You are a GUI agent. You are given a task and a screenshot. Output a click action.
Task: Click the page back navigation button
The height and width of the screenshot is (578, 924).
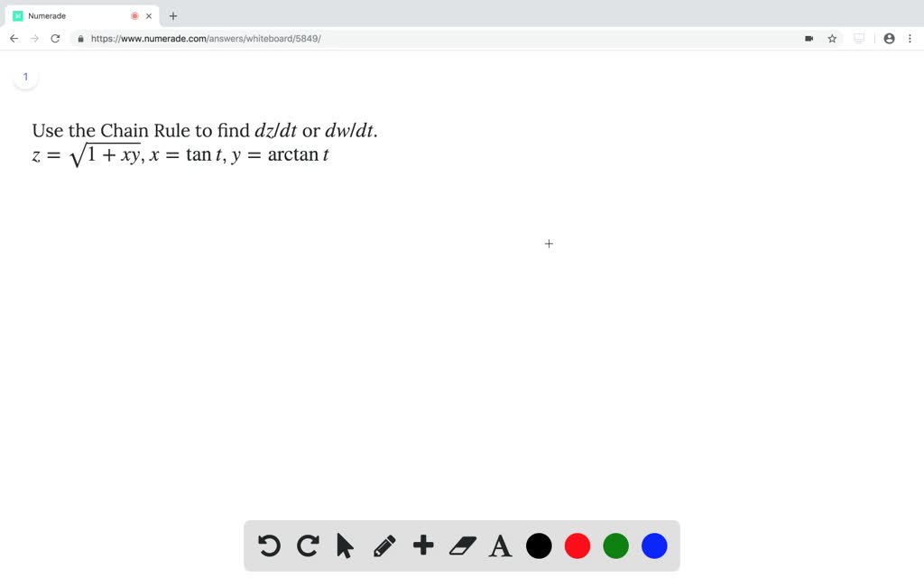coord(13,38)
